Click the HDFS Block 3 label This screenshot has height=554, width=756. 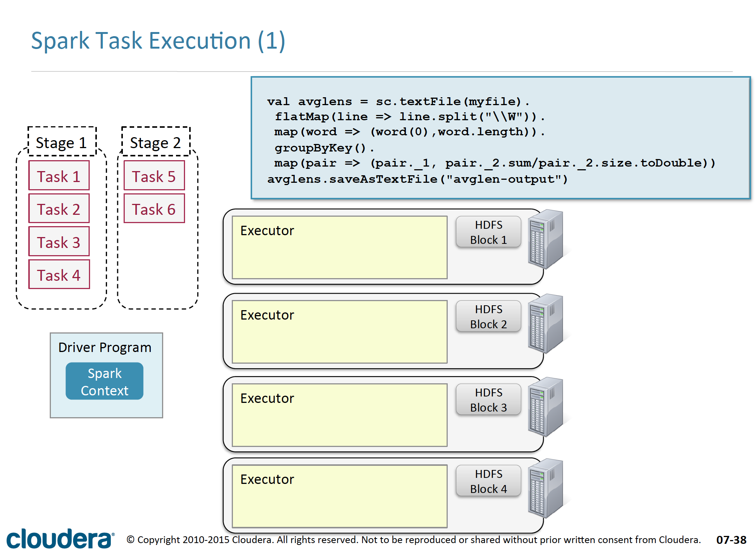click(488, 400)
